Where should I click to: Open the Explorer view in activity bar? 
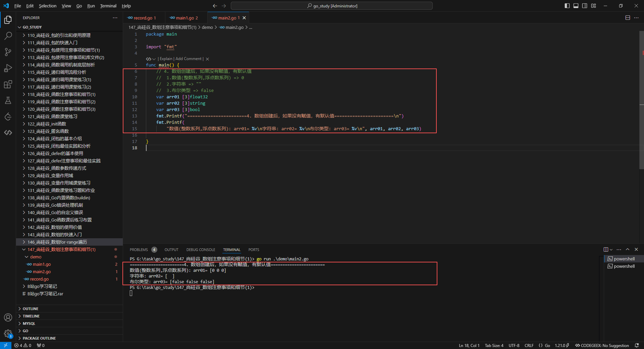[x=8, y=20]
